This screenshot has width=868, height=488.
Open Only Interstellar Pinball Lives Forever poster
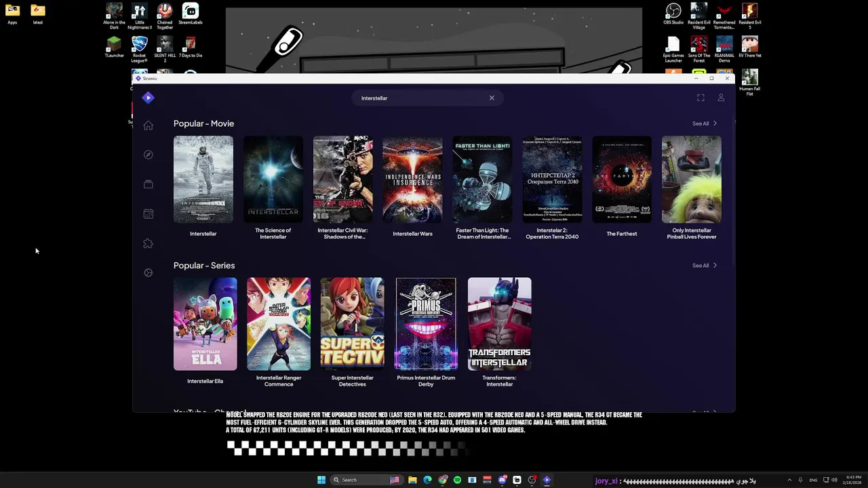point(692,180)
